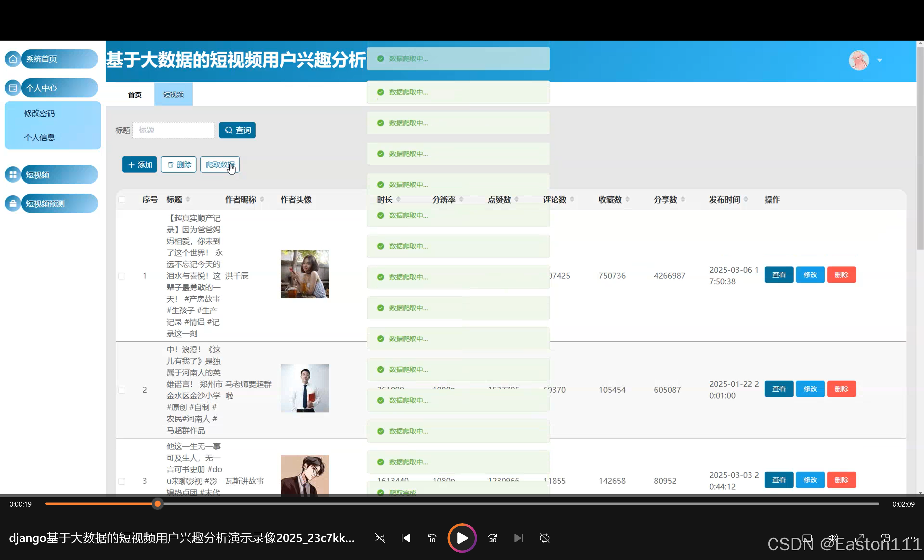Skip forward 30 seconds
The image size is (924, 560).
point(492,538)
